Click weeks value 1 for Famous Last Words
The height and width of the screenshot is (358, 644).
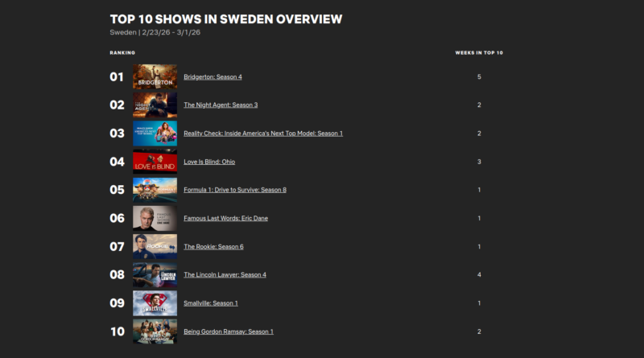(479, 218)
